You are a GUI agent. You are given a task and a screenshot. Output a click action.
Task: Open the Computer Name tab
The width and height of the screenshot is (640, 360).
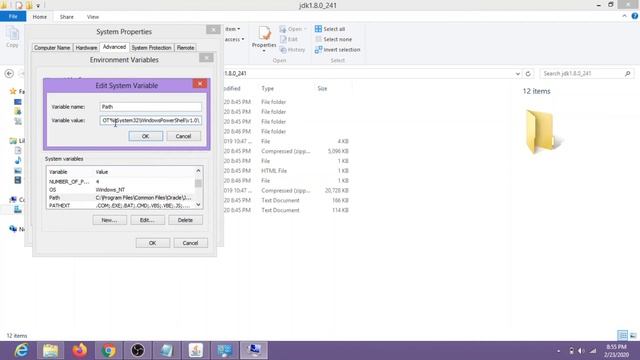(x=52, y=48)
